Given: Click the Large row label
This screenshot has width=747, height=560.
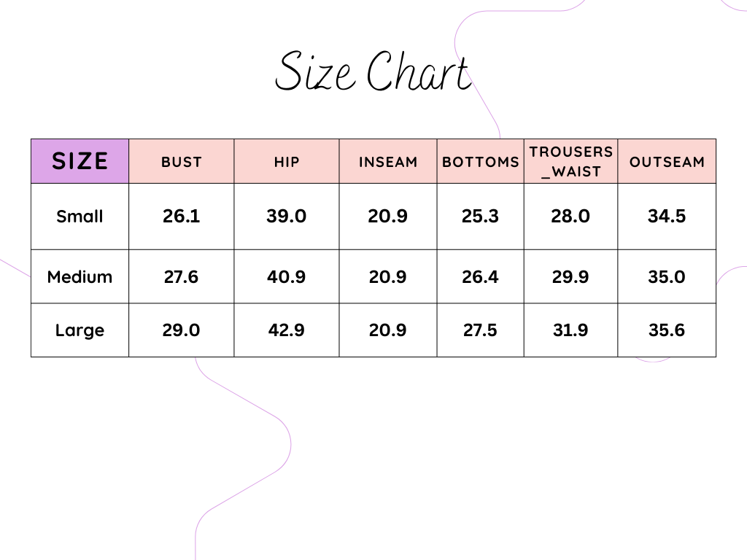Looking at the screenshot, I should [x=80, y=330].
